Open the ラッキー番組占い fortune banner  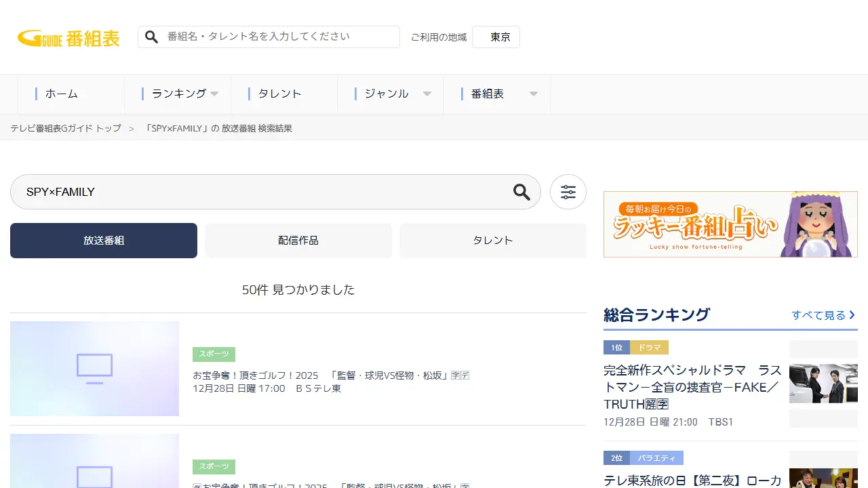tap(730, 224)
